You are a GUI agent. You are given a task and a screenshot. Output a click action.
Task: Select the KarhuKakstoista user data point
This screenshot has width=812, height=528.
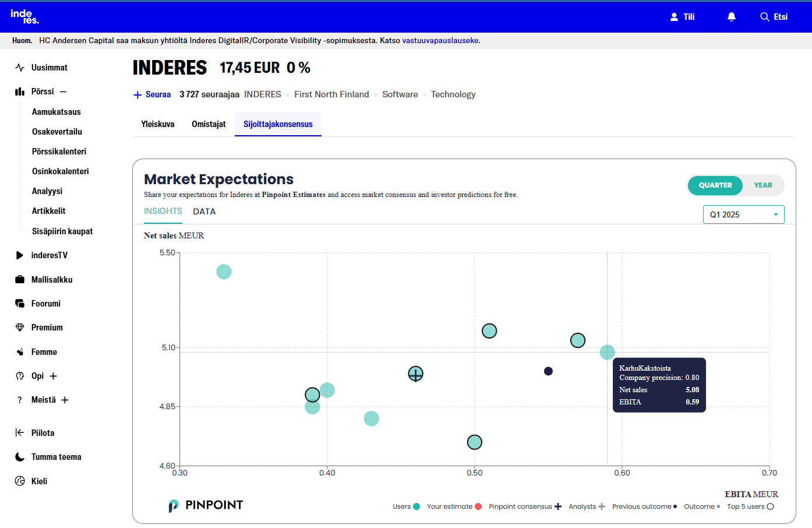[608, 352]
